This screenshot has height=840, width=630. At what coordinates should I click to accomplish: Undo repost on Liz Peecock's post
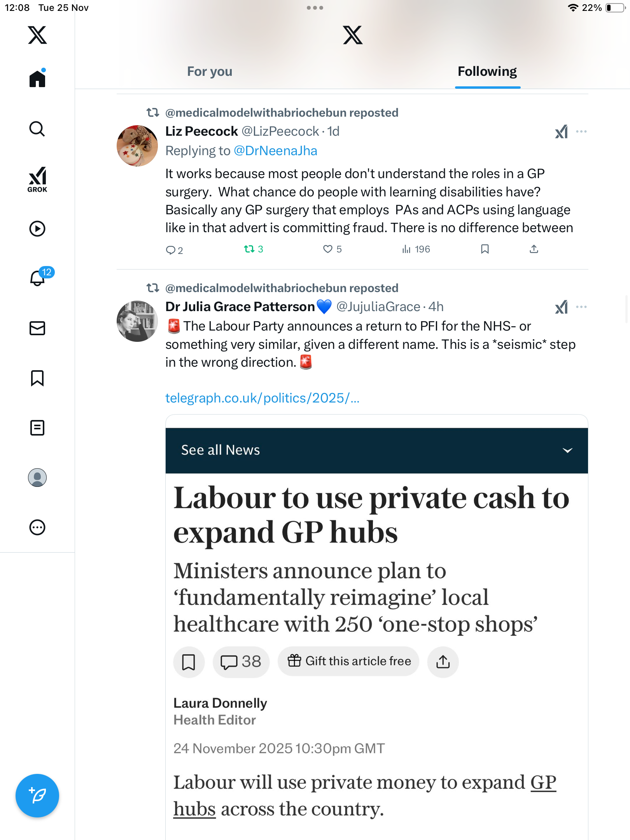click(249, 249)
